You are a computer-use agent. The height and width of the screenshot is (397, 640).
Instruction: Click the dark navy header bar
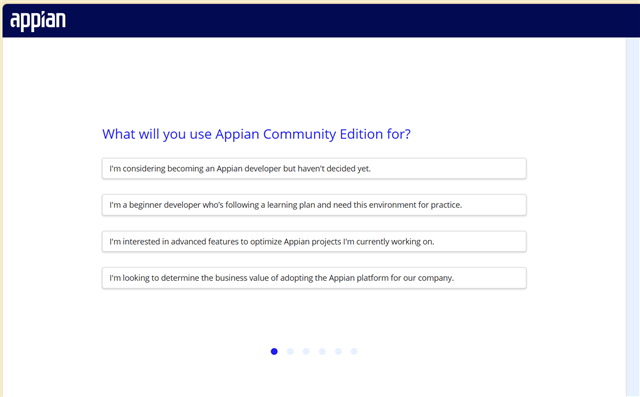point(321,21)
